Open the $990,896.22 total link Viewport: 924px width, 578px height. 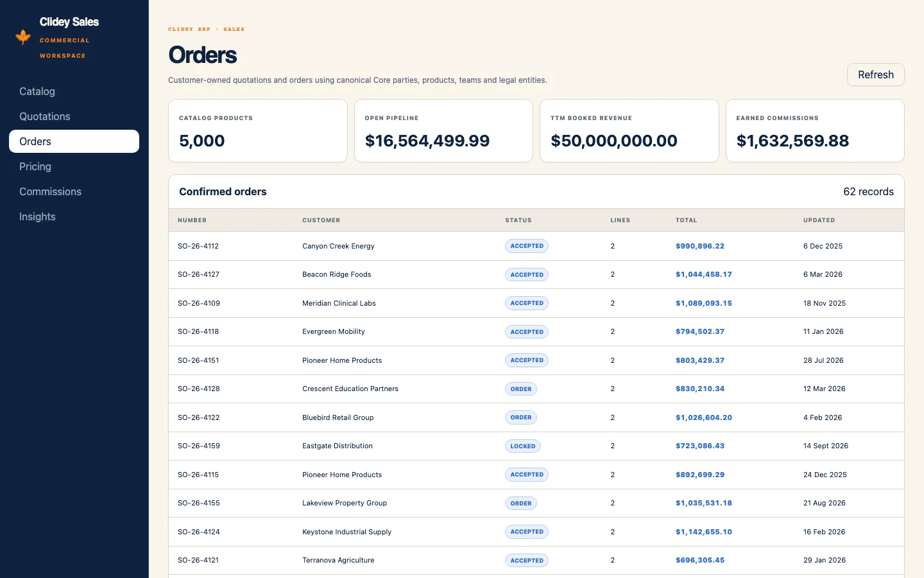[x=699, y=246]
